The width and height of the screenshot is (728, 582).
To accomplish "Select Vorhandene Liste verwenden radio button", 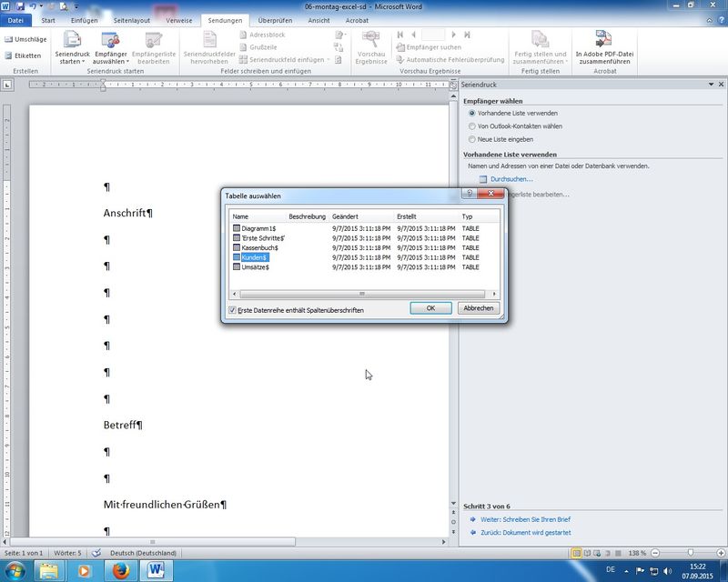I will point(471,114).
